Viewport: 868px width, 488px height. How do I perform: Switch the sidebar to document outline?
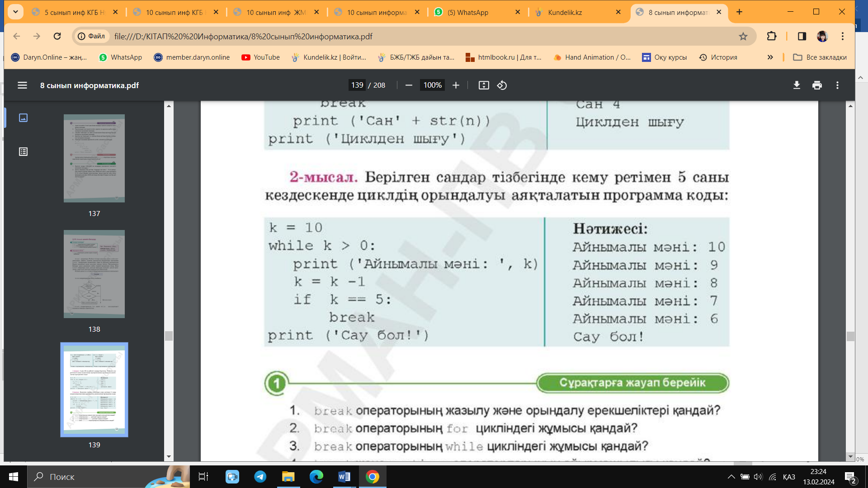point(23,152)
